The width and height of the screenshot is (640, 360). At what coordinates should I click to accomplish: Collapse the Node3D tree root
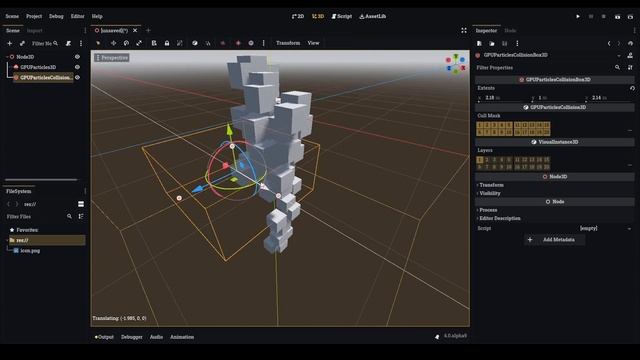(x=7, y=57)
